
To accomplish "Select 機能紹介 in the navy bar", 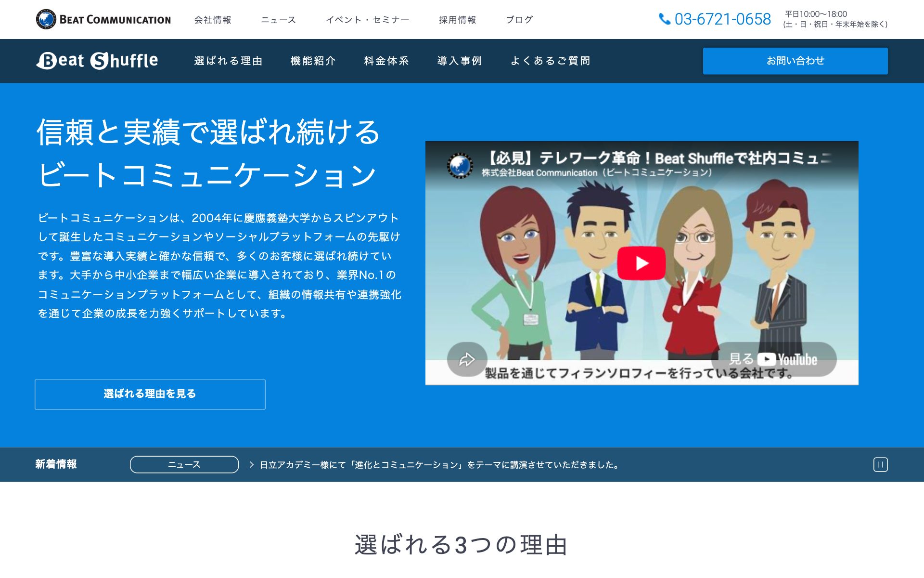I will 313,61.
